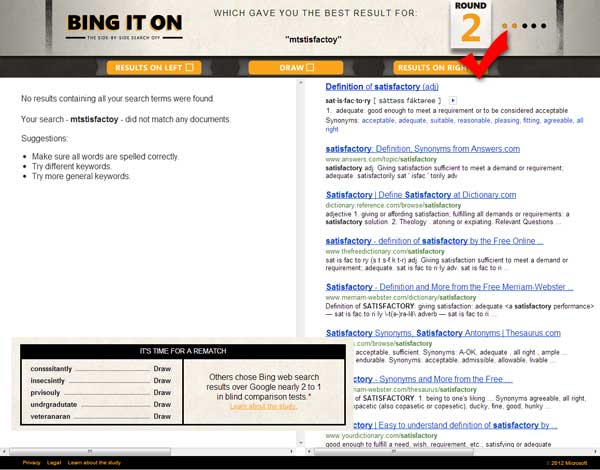Click the synonym link 'suitable'
The height and width of the screenshot is (470, 600).
[442, 121]
